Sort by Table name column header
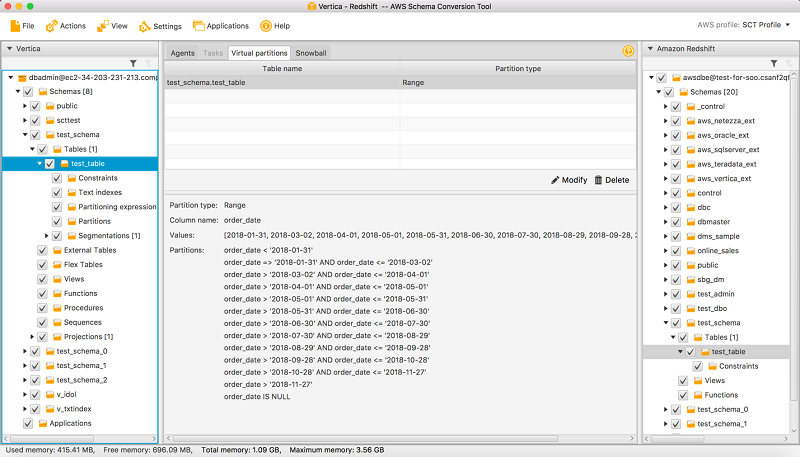Screen dimensions: 800x457 coord(282,68)
